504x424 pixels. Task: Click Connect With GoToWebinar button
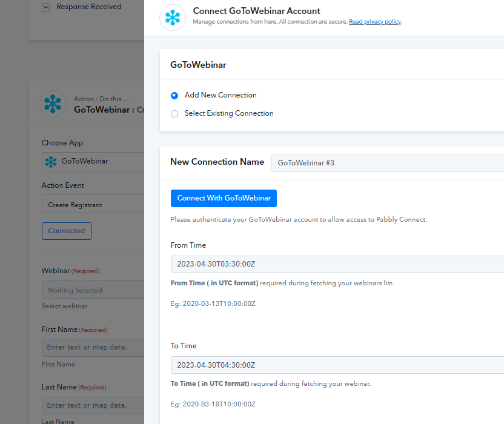coord(224,198)
